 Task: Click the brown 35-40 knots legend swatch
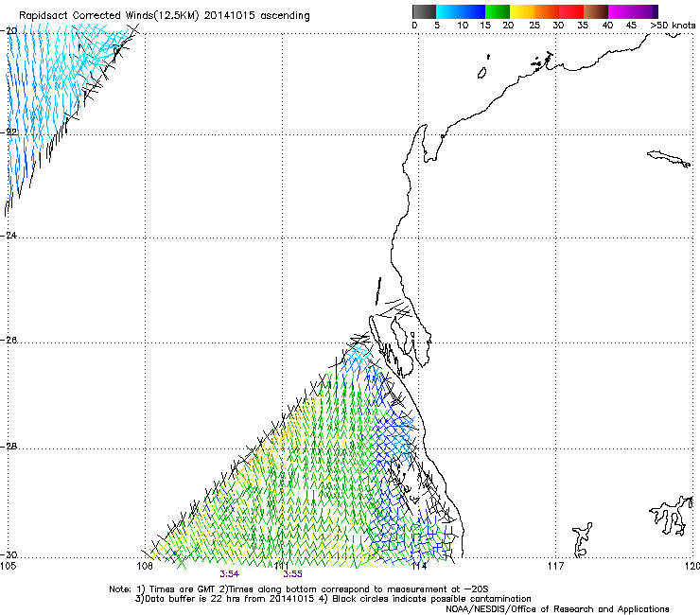(596, 11)
